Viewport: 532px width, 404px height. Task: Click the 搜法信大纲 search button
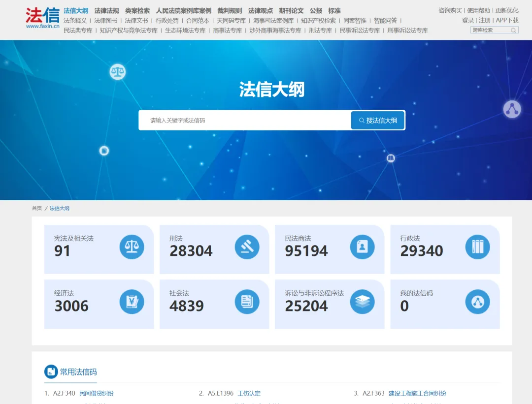378,121
